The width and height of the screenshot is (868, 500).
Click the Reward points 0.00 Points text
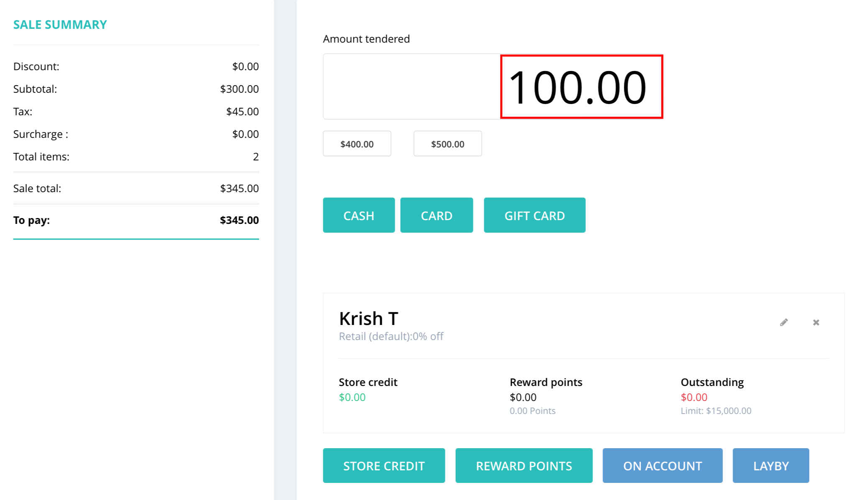click(x=533, y=411)
